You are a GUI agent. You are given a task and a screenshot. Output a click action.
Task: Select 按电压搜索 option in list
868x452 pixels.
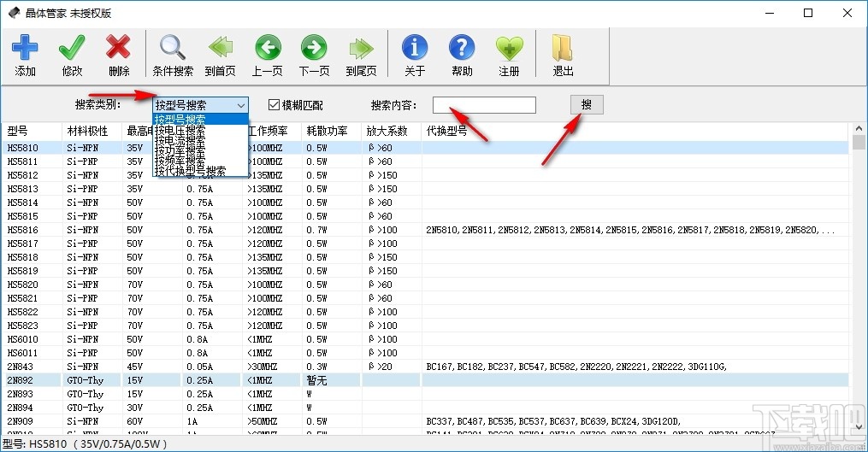point(200,130)
